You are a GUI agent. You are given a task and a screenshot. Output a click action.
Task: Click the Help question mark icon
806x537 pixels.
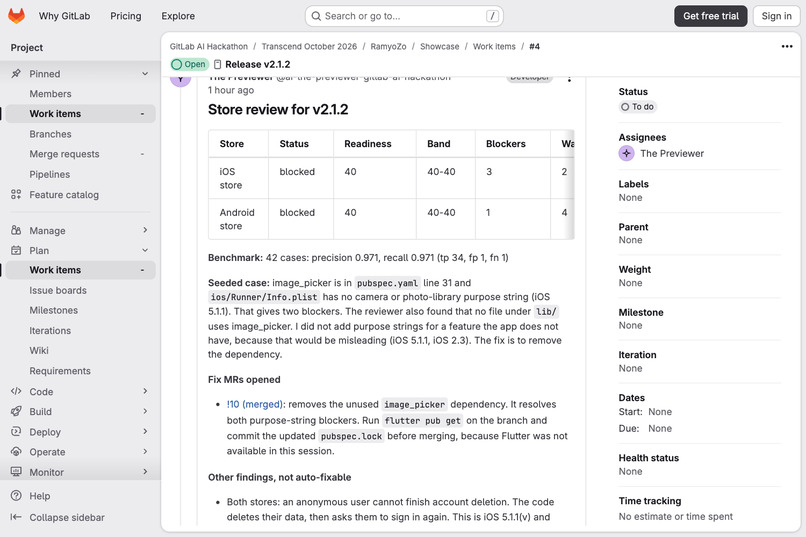[16, 495]
